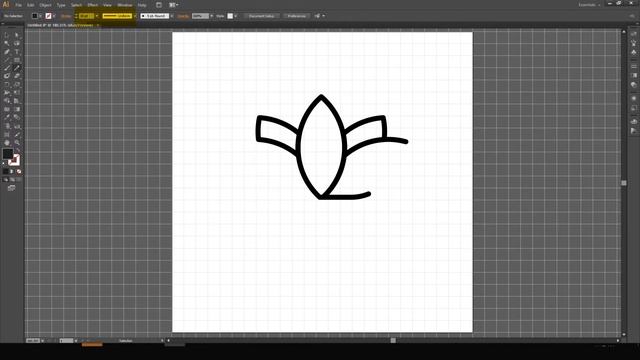Enable Draw Normal mode

point(6,180)
